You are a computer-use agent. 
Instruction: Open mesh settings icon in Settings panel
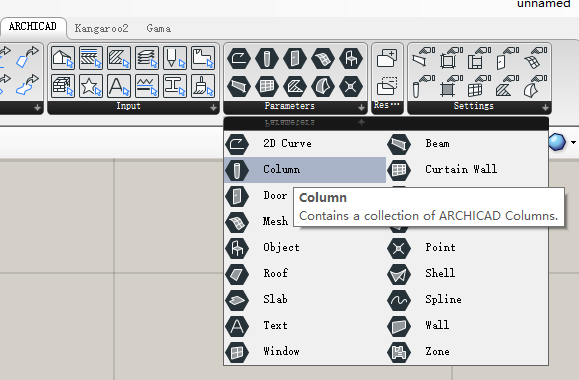click(x=535, y=58)
